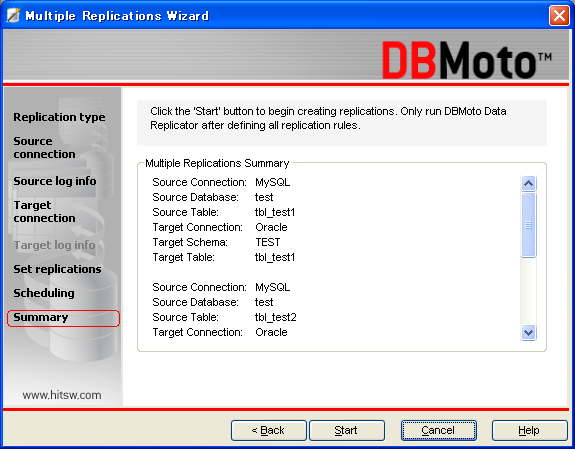Cancel the Multiple Replications Wizard
This screenshot has width=575, height=449.
click(x=439, y=430)
